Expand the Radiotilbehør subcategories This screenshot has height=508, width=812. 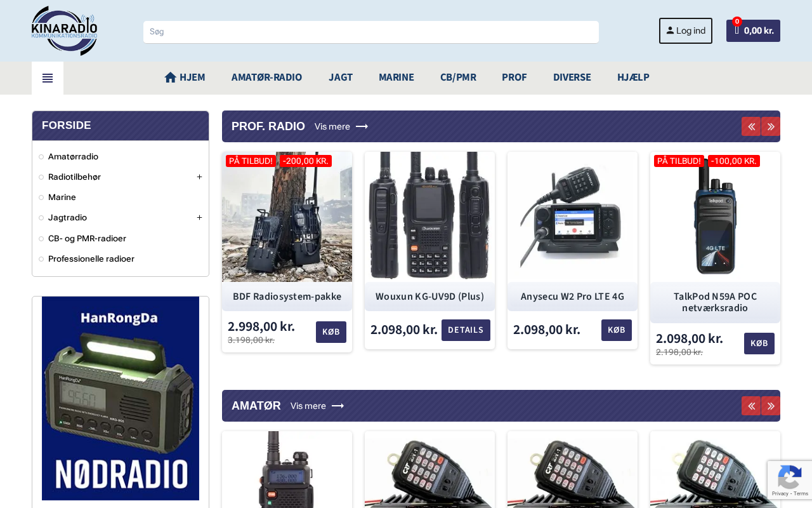click(199, 177)
